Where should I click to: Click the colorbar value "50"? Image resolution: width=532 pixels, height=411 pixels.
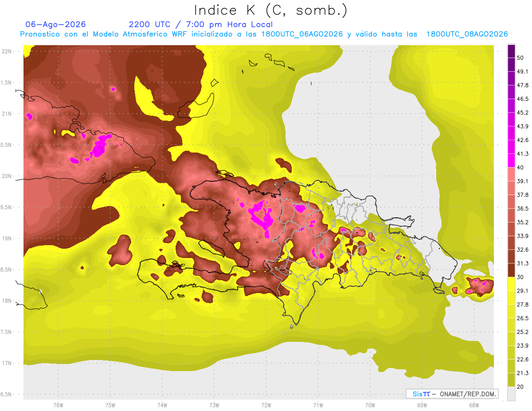click(x=521, y=58)
